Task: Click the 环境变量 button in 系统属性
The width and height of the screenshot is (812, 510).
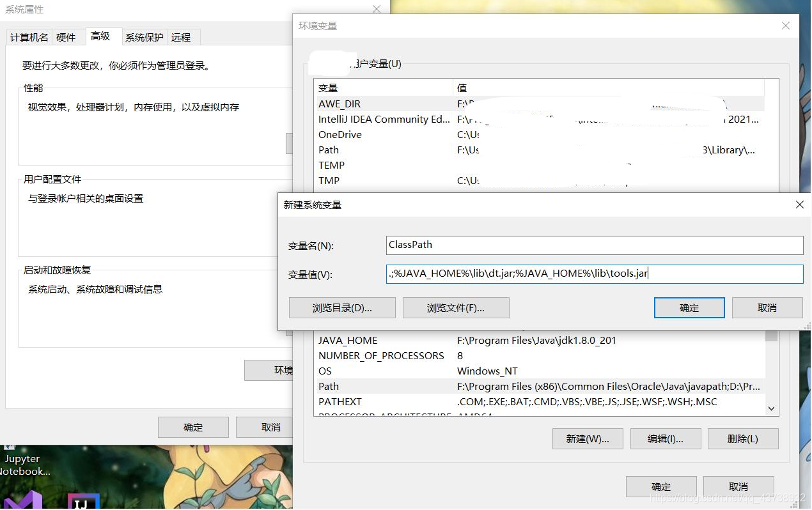Action: 269,371
